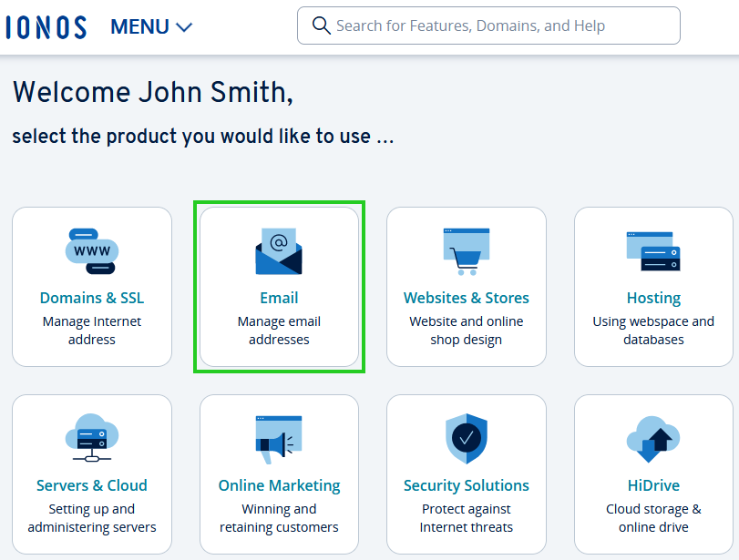Click 'Manage email addresses' description
The image size is (739, 560).
(279, 331)
